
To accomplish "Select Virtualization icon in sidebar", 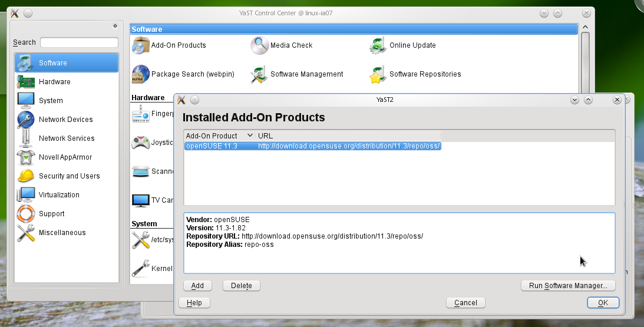I will point(26,194).
